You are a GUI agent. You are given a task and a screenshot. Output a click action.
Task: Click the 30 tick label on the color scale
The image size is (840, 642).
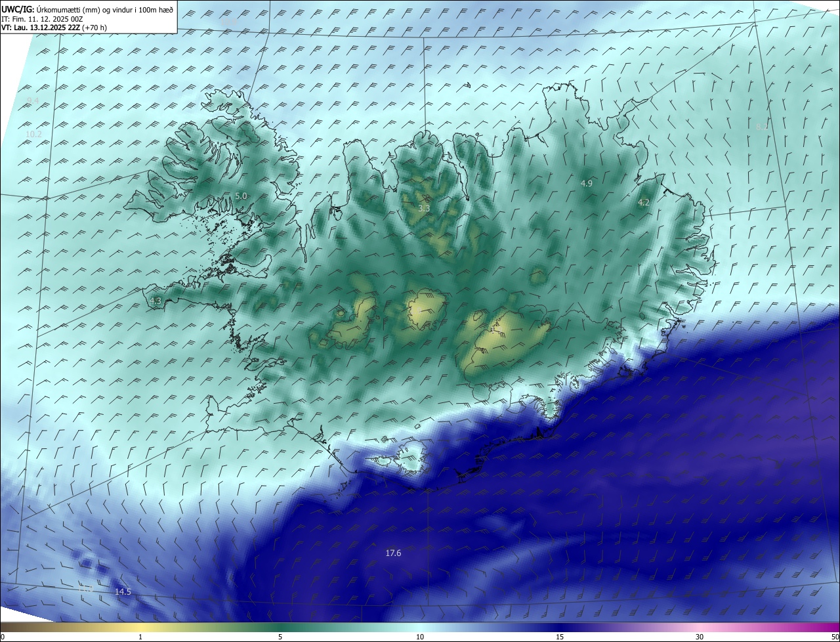700,637
